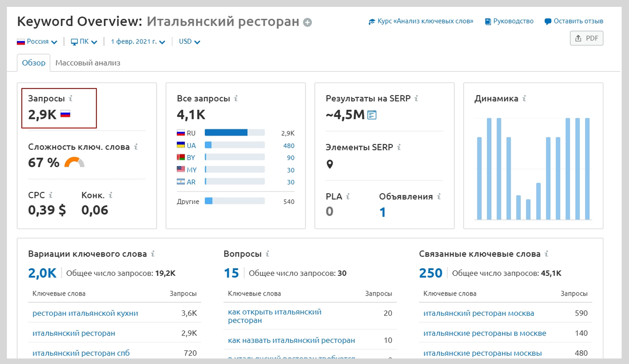Click the lowest bar in the Динамика chart

[528, 209]
